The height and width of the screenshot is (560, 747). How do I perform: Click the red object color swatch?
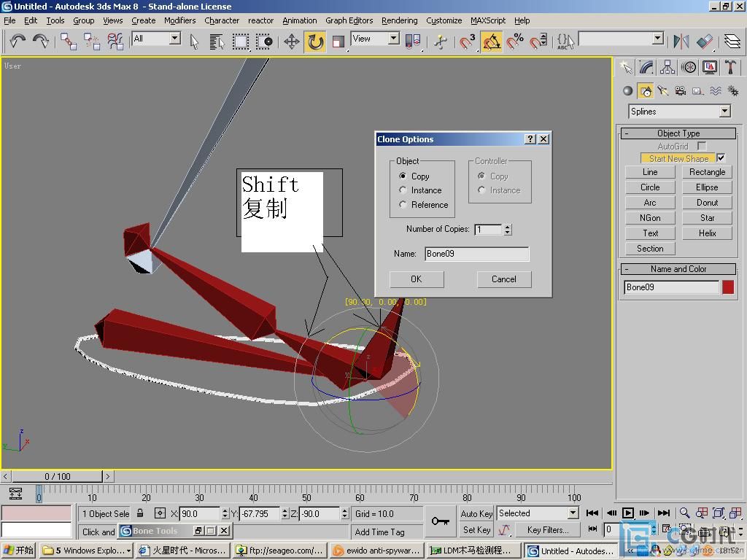(728, 287)
